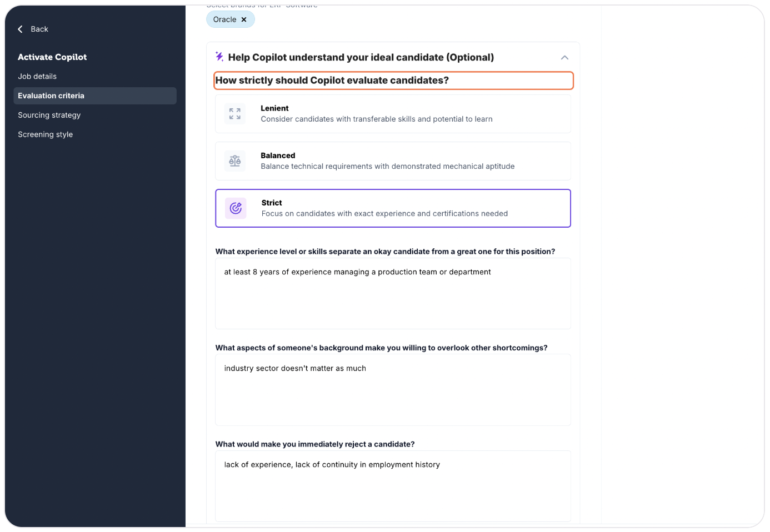Focus the okay versus great candidate textbox

[x=393, y=294]
